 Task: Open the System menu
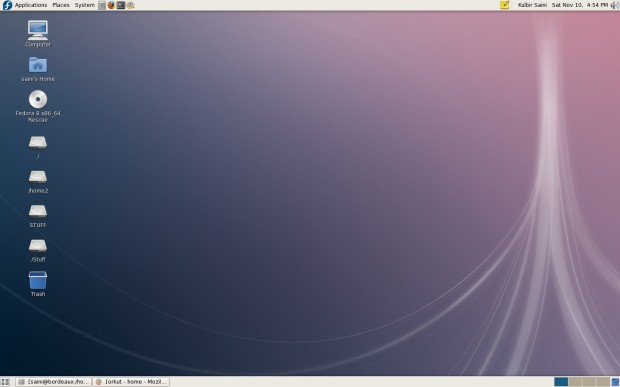point(85,5)
